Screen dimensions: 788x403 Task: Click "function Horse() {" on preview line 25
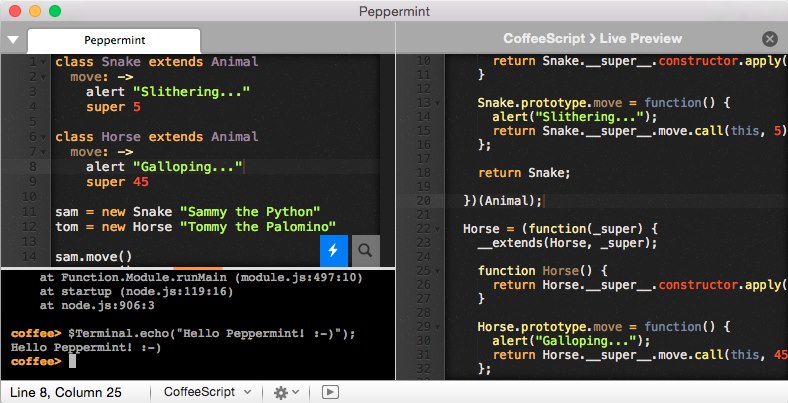543,271
